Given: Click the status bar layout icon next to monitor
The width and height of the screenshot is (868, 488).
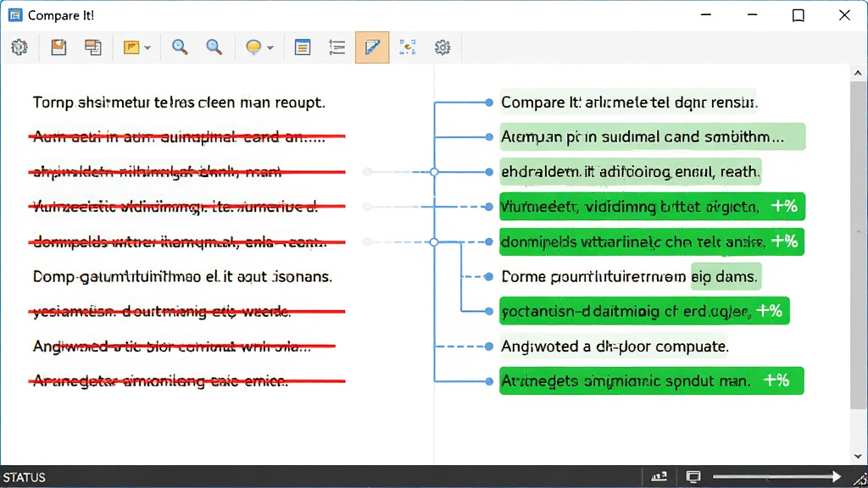Looking at the screenshot, I should coord(659,476).
